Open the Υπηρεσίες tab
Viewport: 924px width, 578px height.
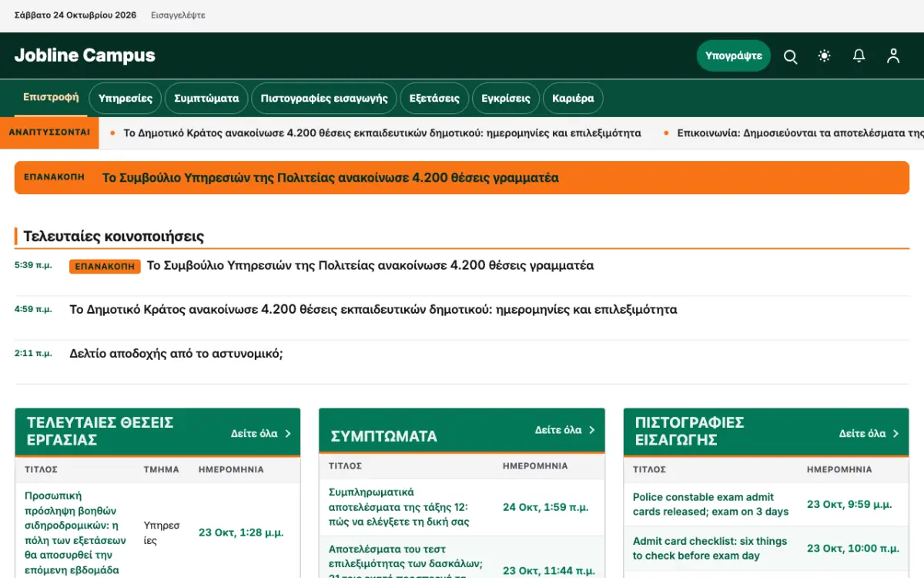coord(126,99)
